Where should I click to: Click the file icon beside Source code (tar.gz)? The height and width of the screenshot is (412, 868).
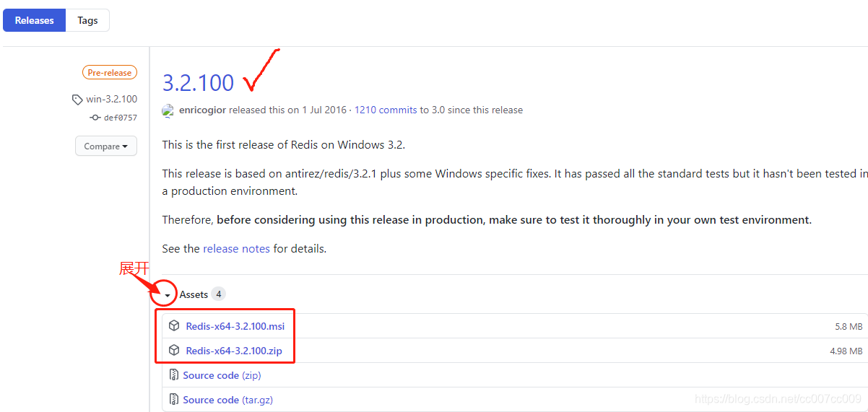pyautogui.click(x=173, y=399)
